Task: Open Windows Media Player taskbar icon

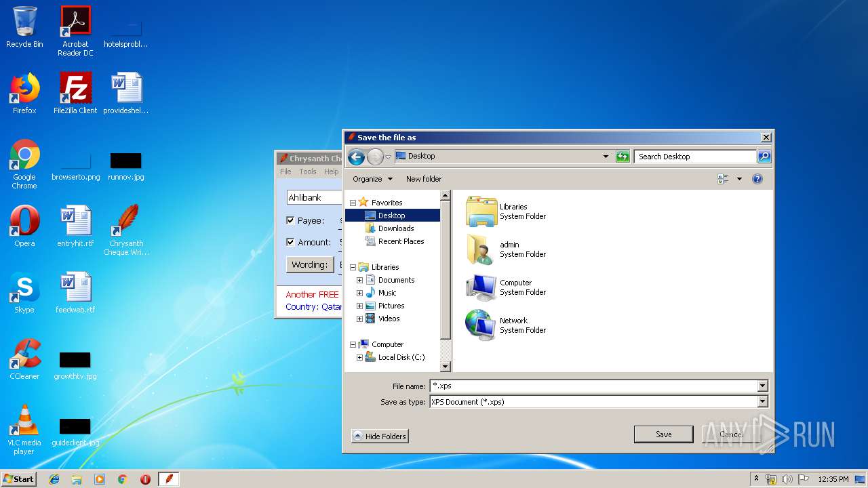Action: point(100,479)
